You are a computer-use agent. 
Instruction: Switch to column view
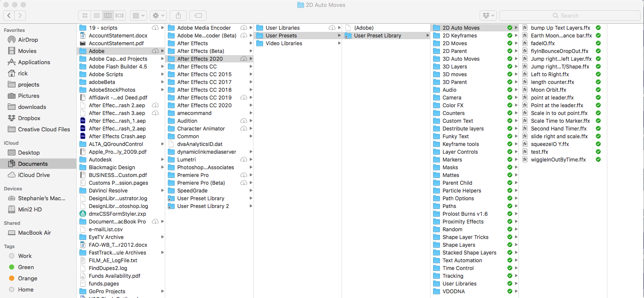click(x=108, y=16)
